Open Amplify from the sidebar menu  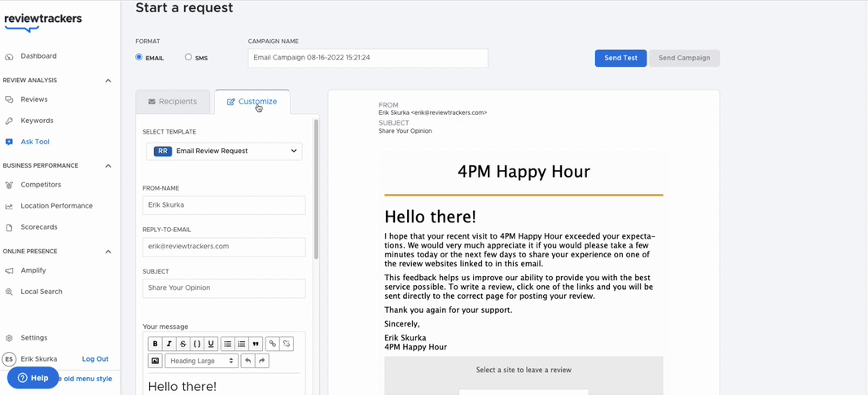(x=33, y=271)
